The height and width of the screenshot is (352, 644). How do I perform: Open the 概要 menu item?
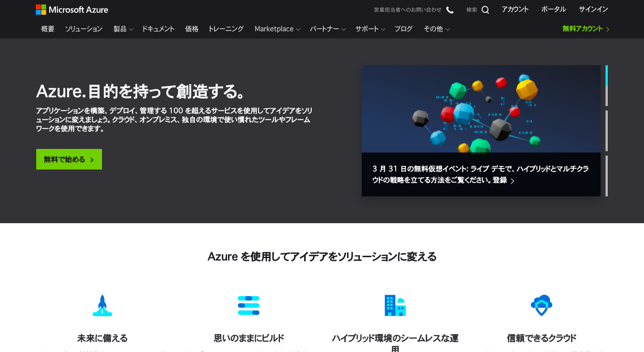pos(48,29)
